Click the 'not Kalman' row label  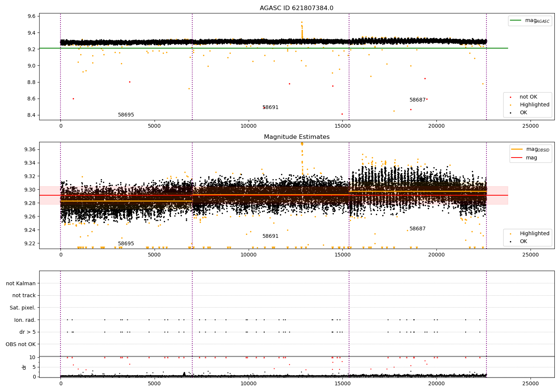click(x=21, y=284)
